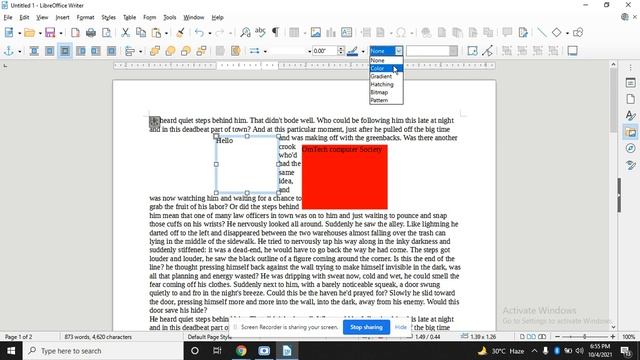640x360 pixels.
Task: Click the Line Color pencil icon
Action: click(x=353, y=51)
